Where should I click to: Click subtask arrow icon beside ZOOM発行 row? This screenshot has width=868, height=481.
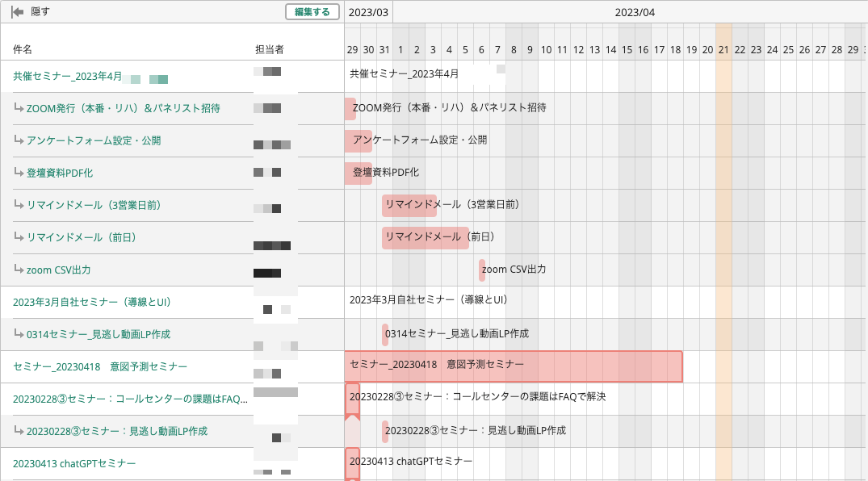pyautogui.click(x=19, y=108)
